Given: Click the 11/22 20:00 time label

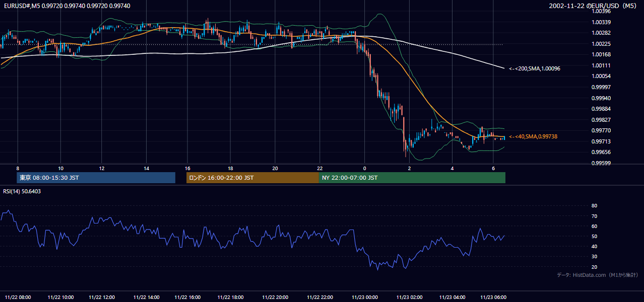Looking at the screenshot, I should [276, 297].
